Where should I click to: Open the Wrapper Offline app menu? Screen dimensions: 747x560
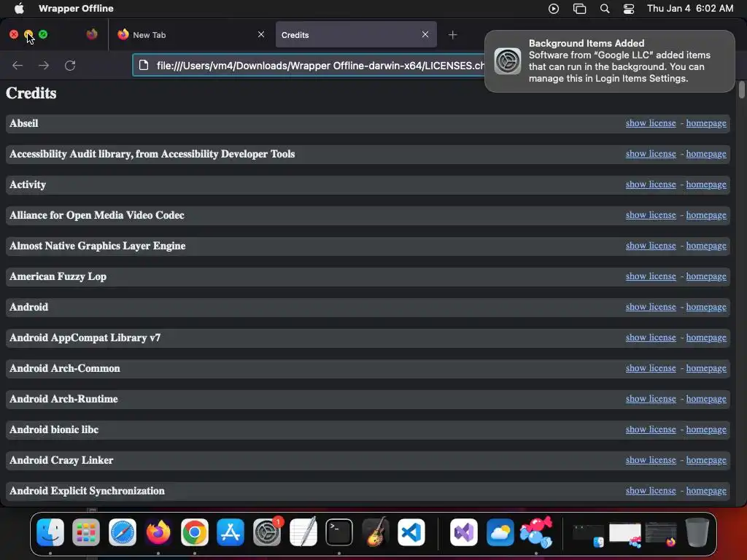click(x=76, y=8)
